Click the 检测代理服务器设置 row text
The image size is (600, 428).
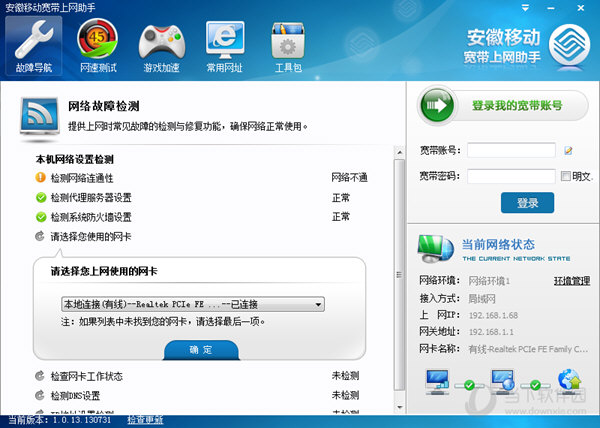click(x=91, y=198)
